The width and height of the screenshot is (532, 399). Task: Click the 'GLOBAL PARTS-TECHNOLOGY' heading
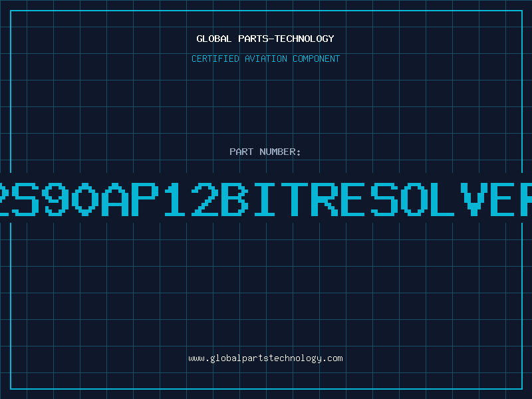point(265,39)
